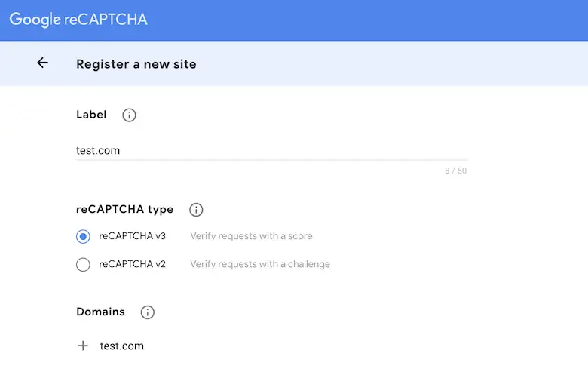This screenshot has width=588, height=369.
Task: Click the test.com domain entry field
Action: [122, 346]
